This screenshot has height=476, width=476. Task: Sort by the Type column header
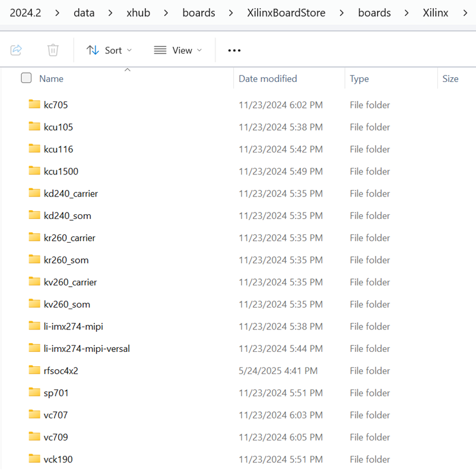click(359, 79)
